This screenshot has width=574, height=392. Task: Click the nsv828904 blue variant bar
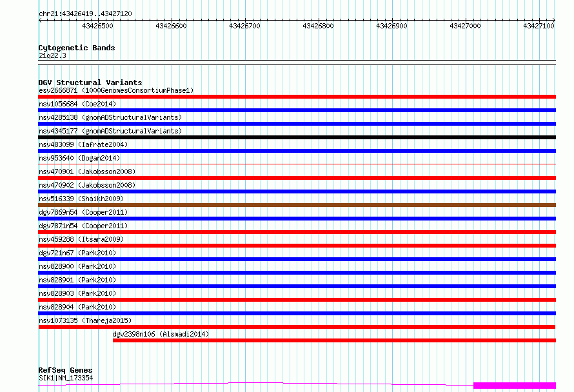pos(297,313)
